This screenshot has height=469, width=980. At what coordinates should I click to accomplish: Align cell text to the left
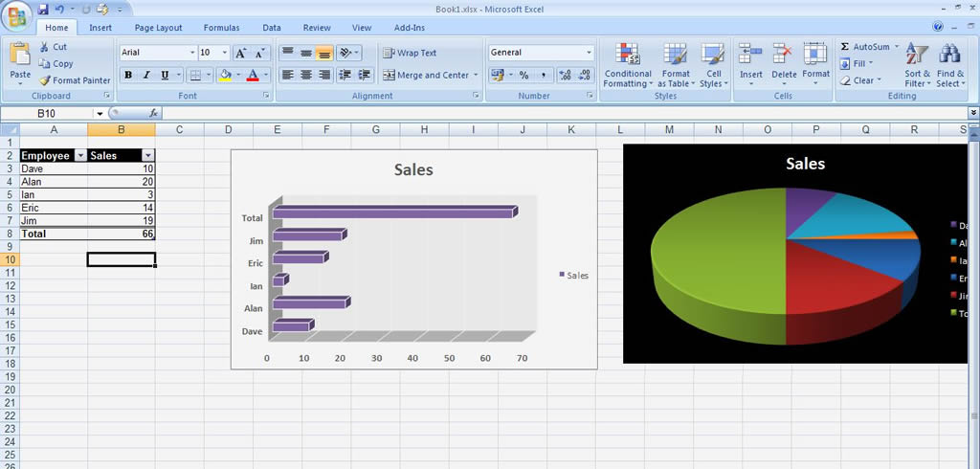287,75
